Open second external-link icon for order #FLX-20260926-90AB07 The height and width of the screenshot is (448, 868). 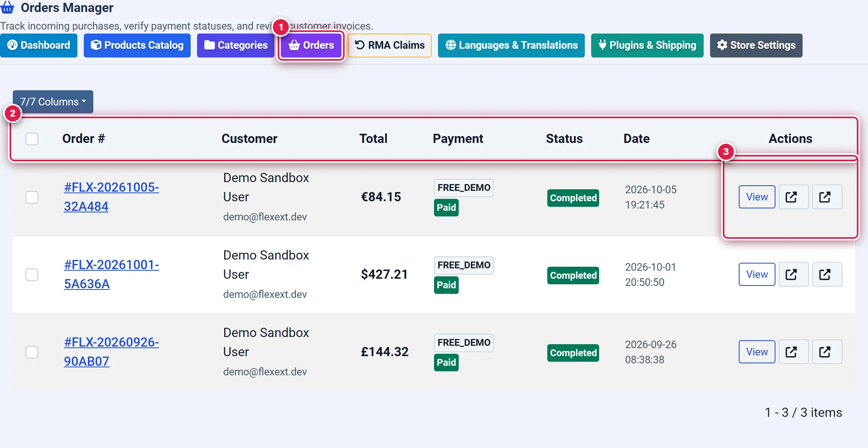coord(827,352)
